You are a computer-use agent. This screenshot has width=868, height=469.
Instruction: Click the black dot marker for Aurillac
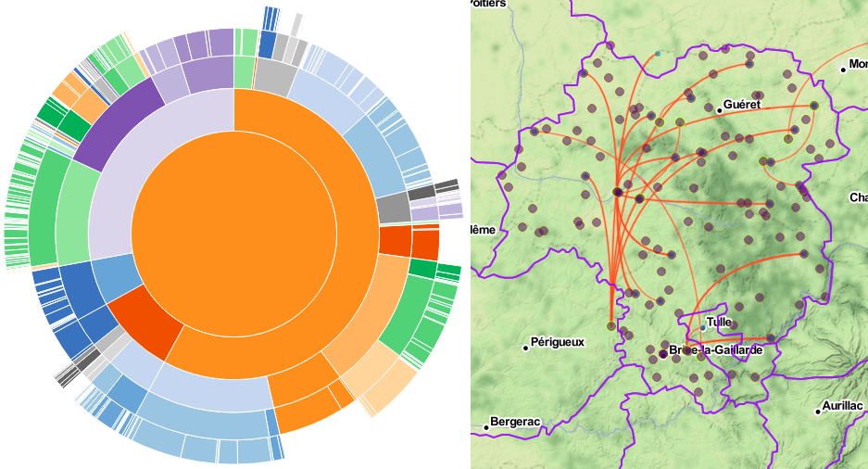point(819,412)
